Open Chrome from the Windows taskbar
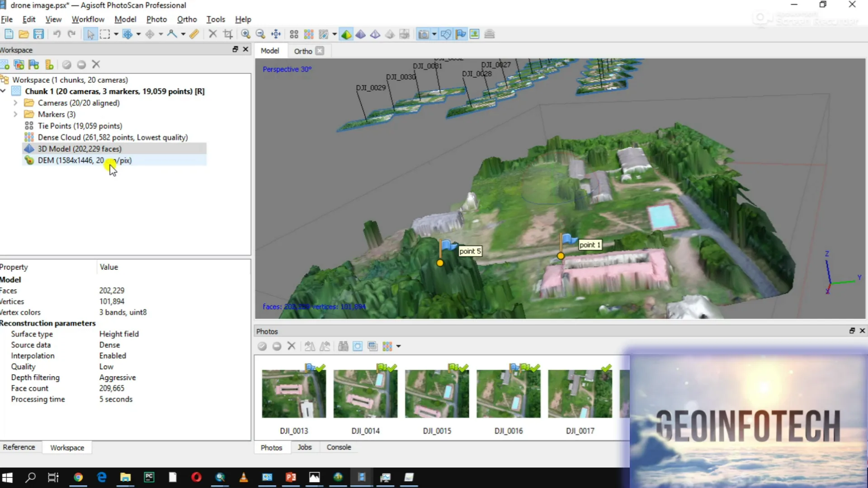The height and width of the screenshot is (488, 868). click(x=78, y=477)
